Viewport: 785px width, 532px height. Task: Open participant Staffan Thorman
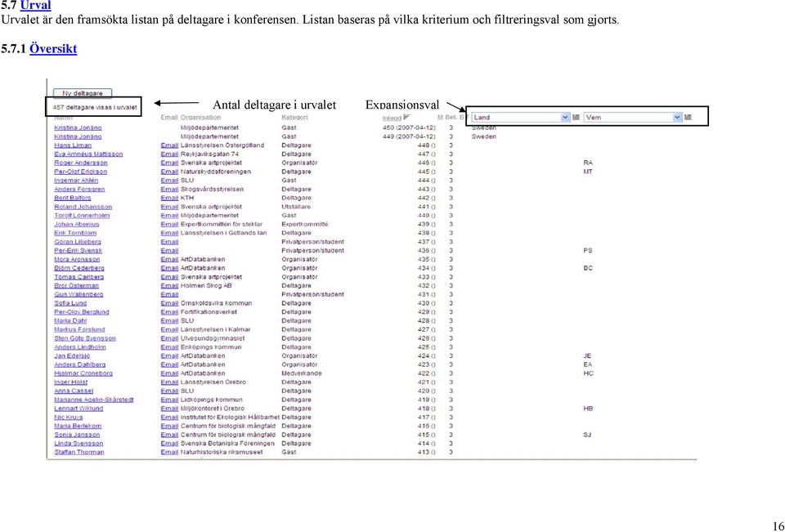pyautogui.click(x=79, y=453)
